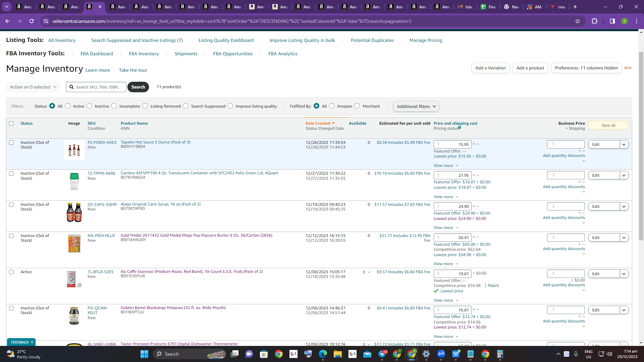Select the Inactive status filter

pos(90,106)
